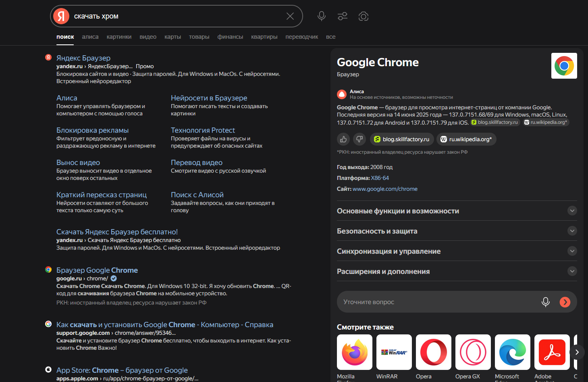Select the "поиск" tab

point(65,37)
